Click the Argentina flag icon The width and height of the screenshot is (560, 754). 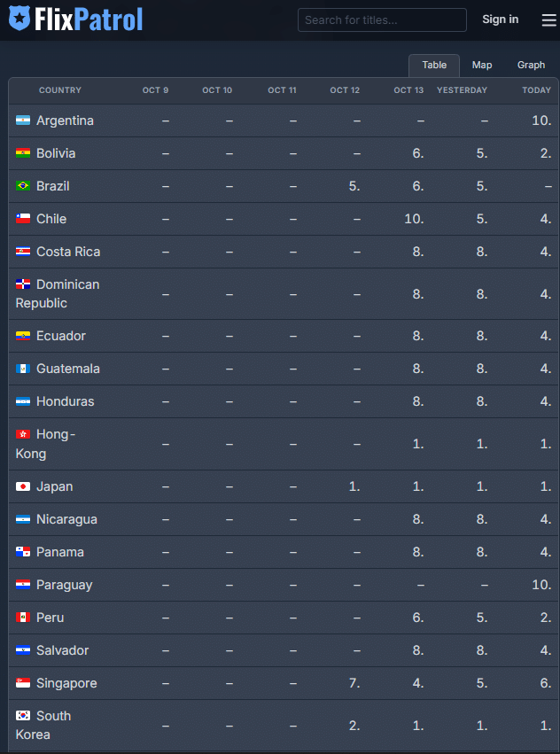(23, 120)
